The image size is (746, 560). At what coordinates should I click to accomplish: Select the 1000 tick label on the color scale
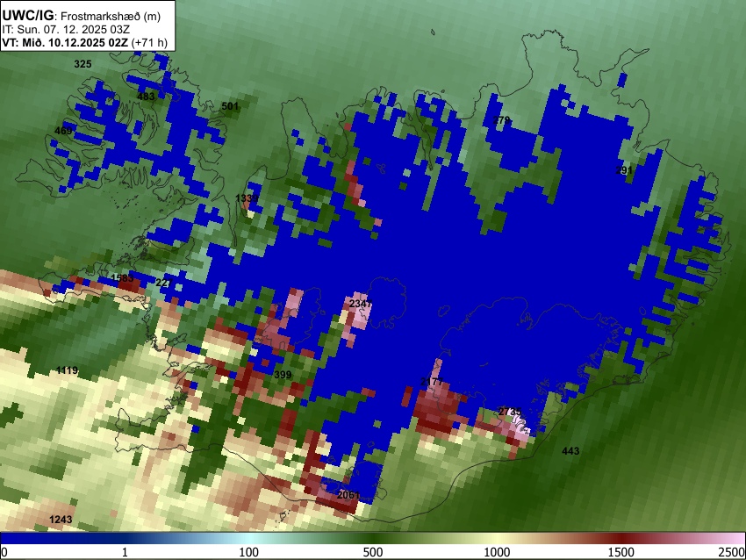497,552
